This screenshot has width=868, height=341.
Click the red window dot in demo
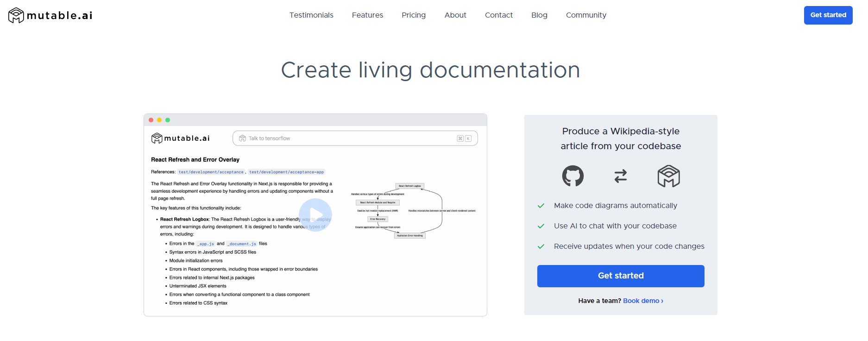pos(151,120)
